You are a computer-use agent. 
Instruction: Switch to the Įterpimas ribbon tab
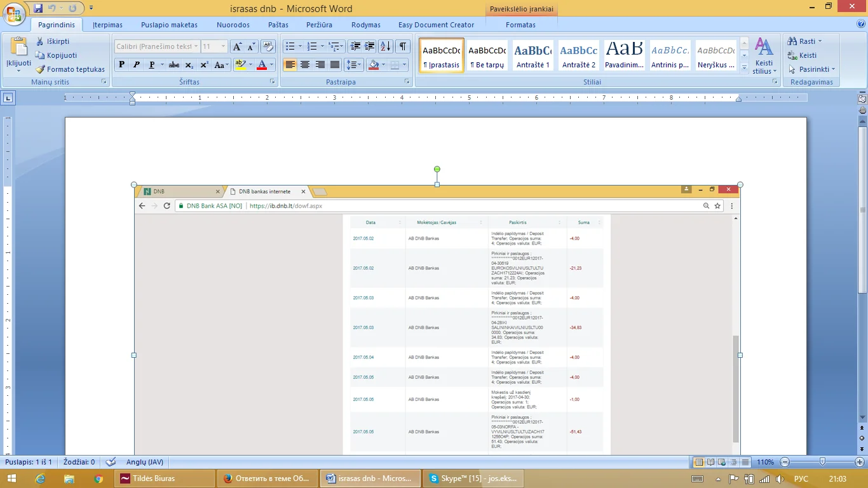click(x=107, y=25)
